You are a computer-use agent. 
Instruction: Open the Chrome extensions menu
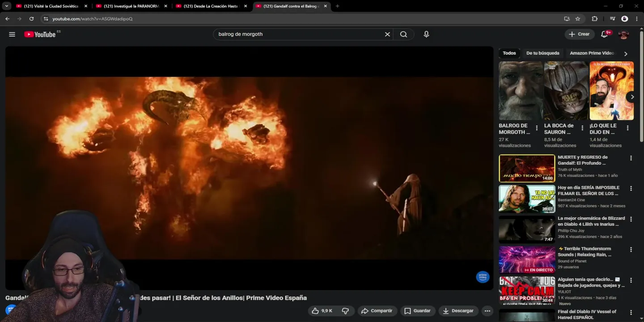(x=594, y=19)
